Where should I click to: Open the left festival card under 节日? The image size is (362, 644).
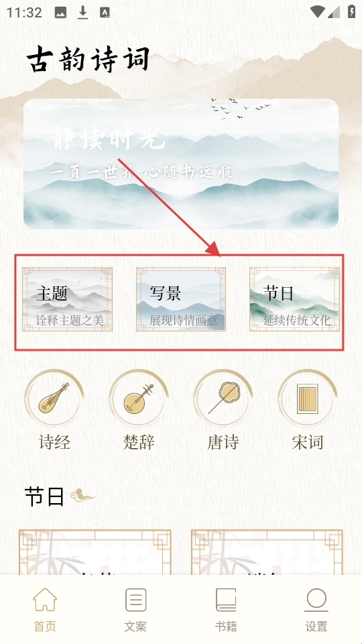tap(95, 552)
